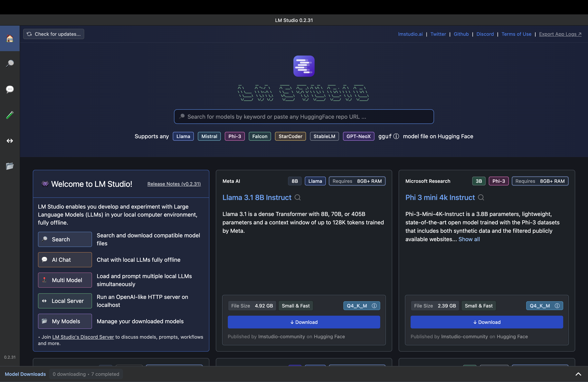The height and width of the screenshot is (382, 588).
Task: Click Export App Logs link
Action: (x=560, y=34)
